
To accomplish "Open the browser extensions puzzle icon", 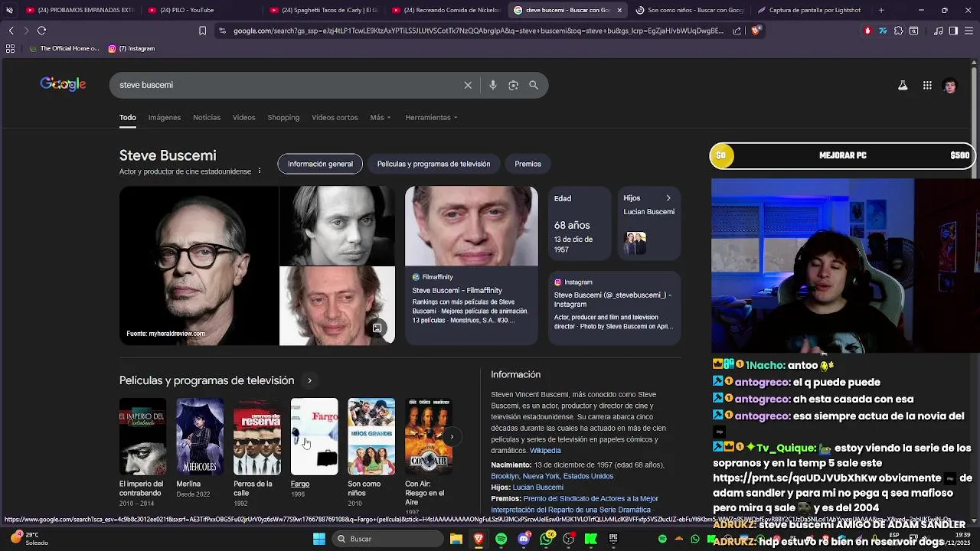I will [x=898, y=31].
